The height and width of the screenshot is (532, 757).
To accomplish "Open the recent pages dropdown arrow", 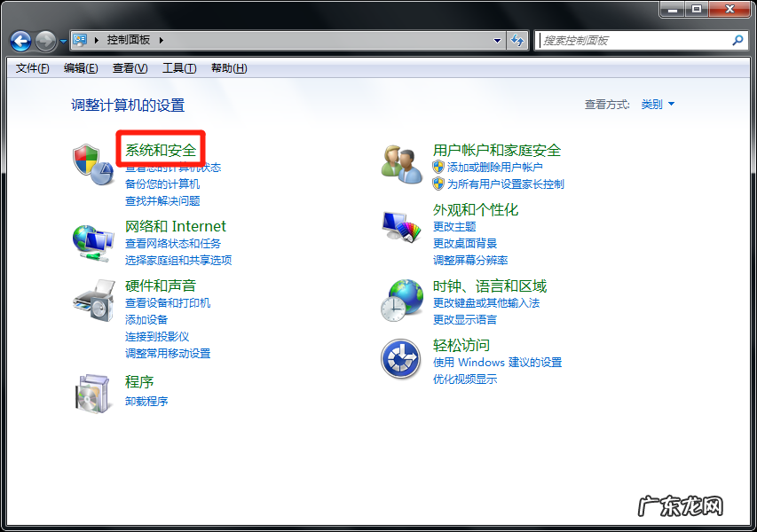I will pos(63,42).
